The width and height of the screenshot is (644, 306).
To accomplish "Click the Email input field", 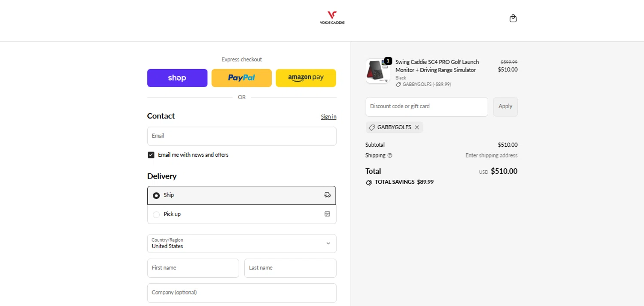I will point(242,136).
